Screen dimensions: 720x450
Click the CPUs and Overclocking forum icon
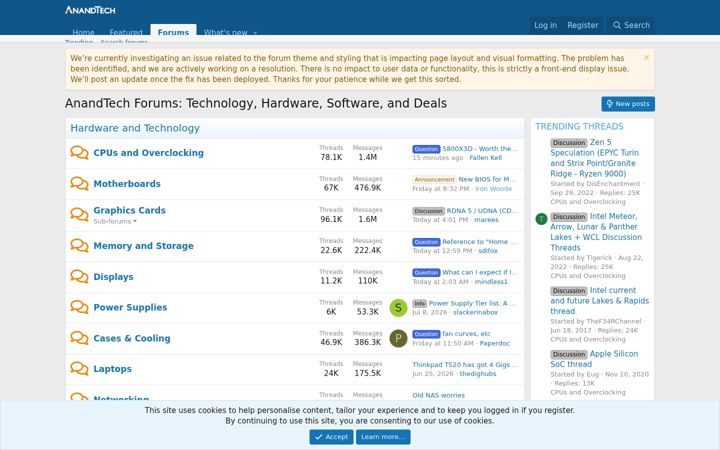pyautogui.click(x=79, y=152)
